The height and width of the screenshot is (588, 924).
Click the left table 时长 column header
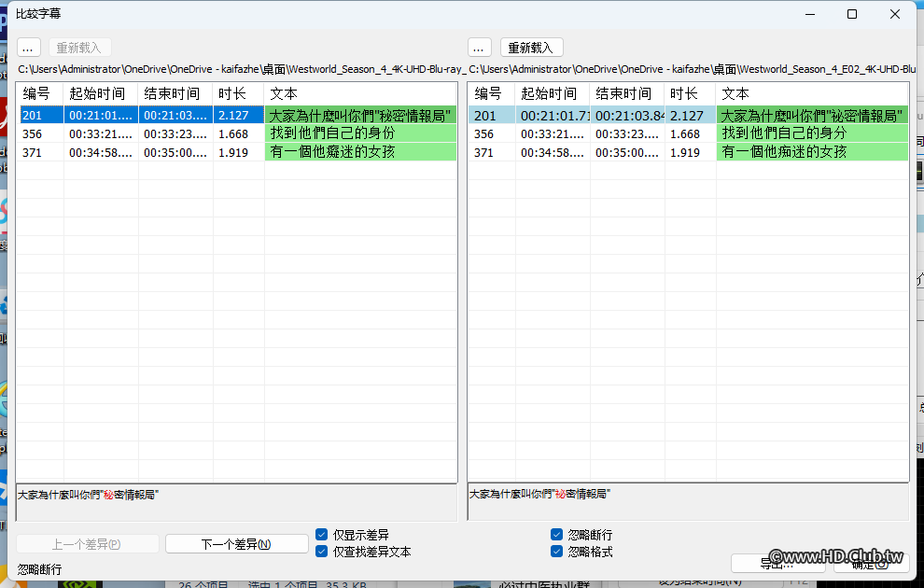point(239,93)
